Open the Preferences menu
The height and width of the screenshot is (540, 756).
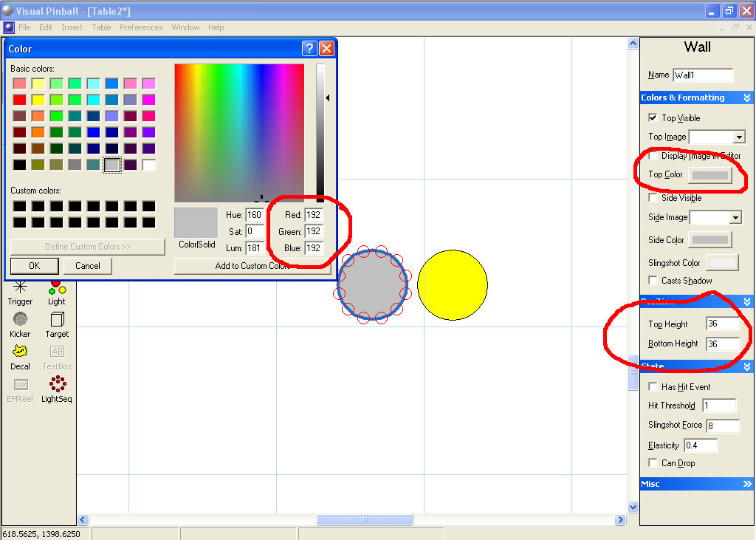tap(141, 27)
